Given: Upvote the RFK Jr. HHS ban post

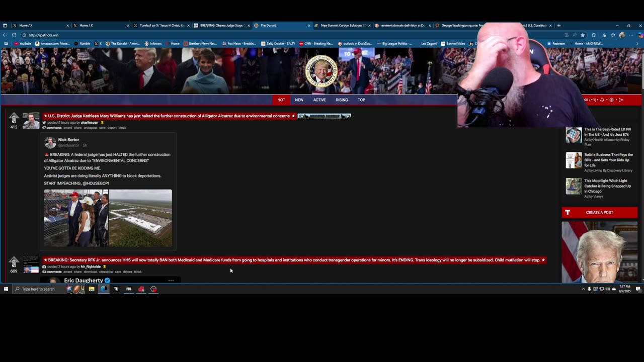Looking at the screenshot, I should coord(14,261).
